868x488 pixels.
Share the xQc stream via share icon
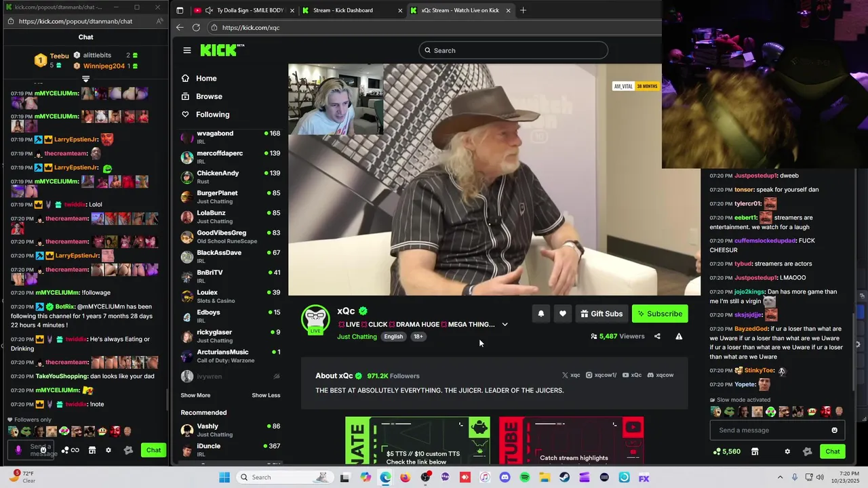click(x=657, y=336)
